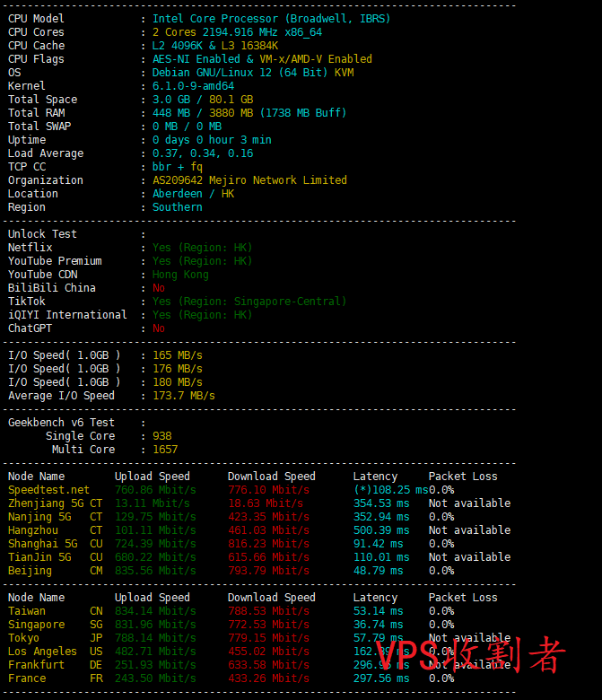Select the Beijing latency value 48.79 ms
This screenshot has width=602, height=700.
click(x=381, y=571)
